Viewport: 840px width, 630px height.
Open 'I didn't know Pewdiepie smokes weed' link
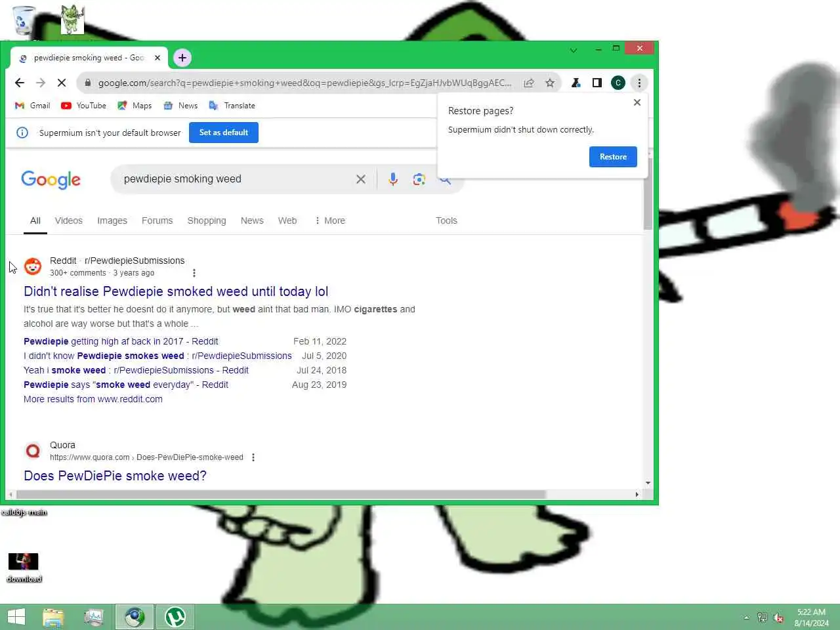(157, 356)
